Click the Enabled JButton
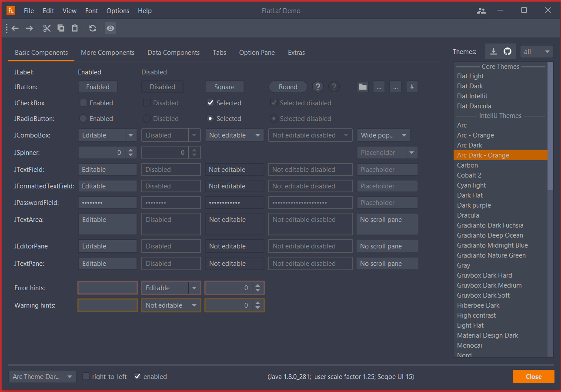The height and width of the screenshot is (392, 561). pos(98,87)
